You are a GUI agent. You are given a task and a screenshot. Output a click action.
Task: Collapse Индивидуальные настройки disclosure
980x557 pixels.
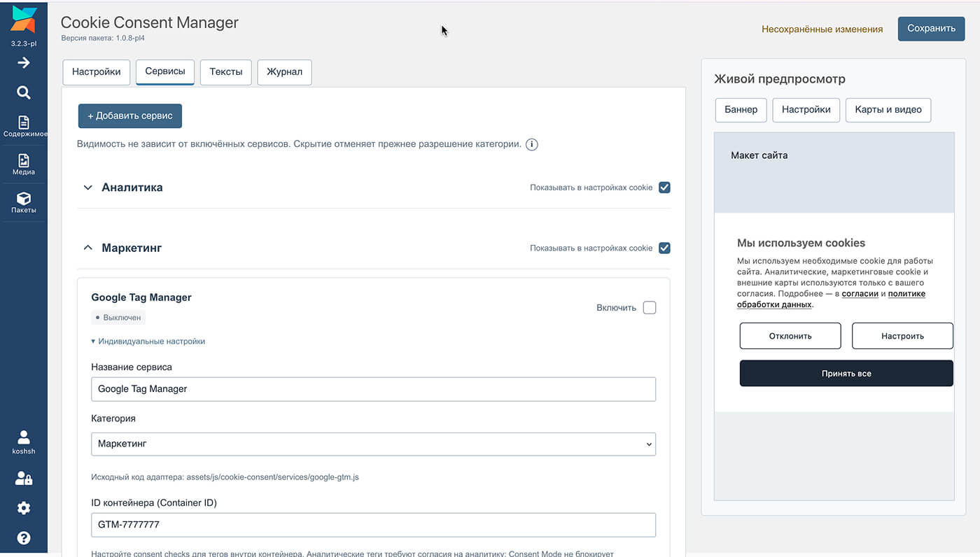(x=148, y=341)
